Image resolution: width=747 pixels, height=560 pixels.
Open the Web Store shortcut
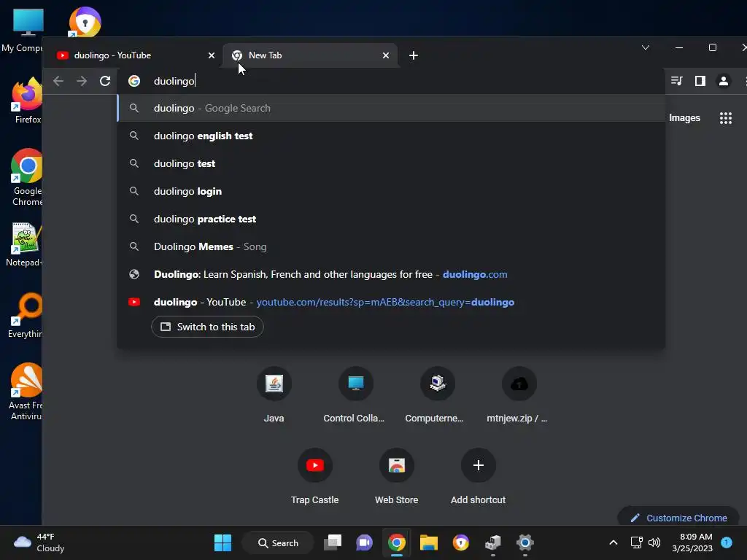click(x=396, y=476)
